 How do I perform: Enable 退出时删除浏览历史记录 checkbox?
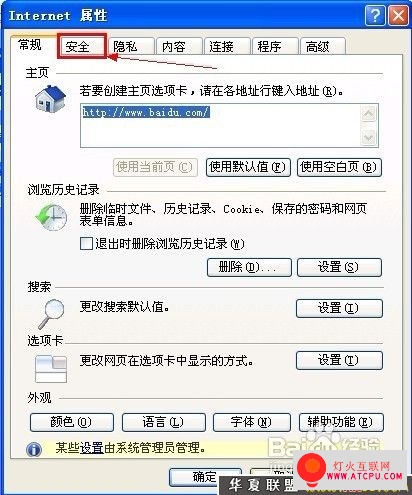[86, 243]
